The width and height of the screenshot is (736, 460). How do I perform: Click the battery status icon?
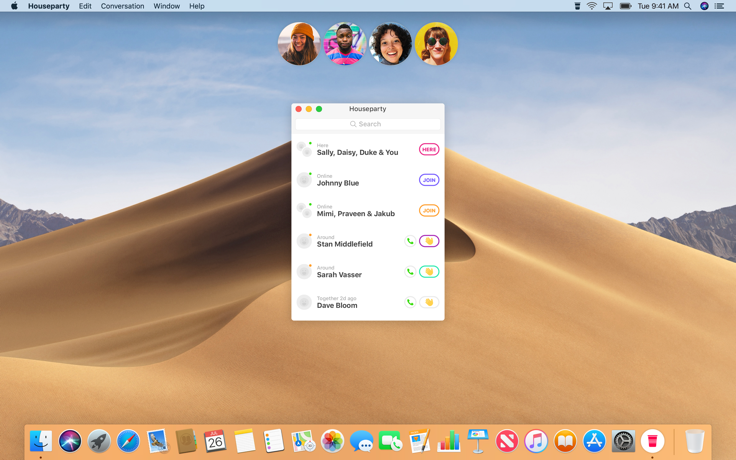(625, 6)
